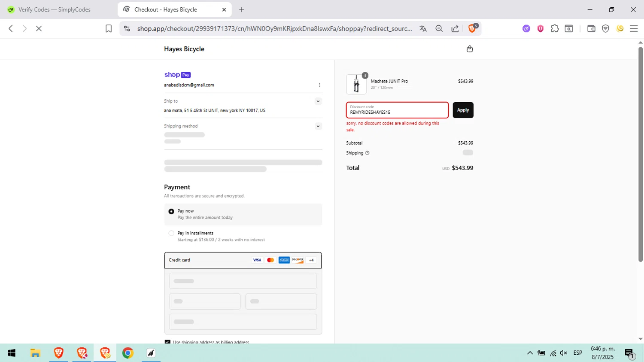This screenshot has width=644, height=362.
Task: Open Brave VPN icon
Action: pos(605,29)
